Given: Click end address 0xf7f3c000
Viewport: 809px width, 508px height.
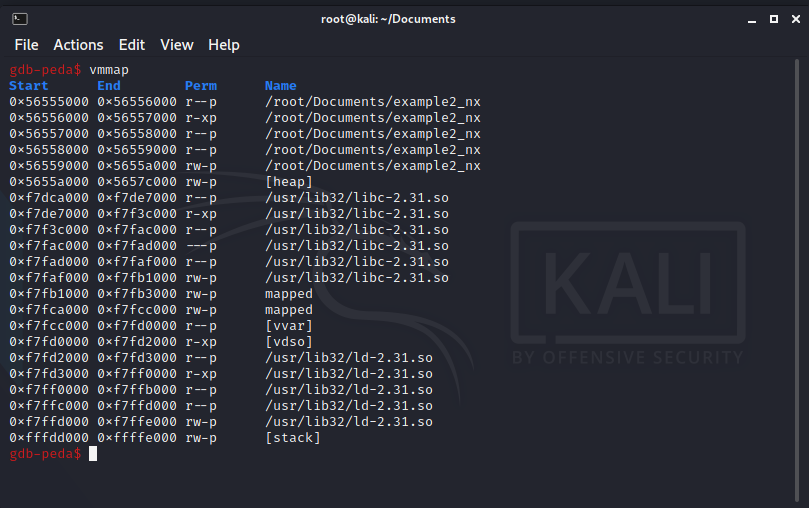Looking at the screenshot, I should click(x=137, y=214).
